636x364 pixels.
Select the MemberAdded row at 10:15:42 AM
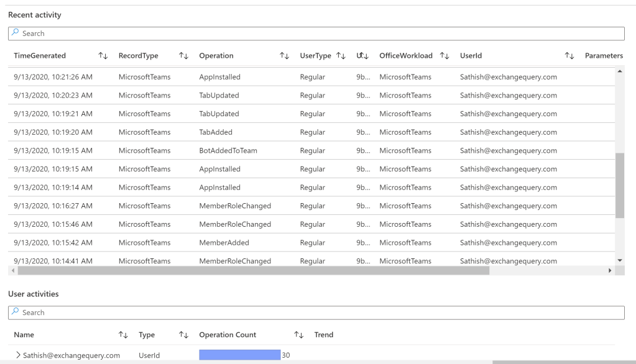[224, 243]
